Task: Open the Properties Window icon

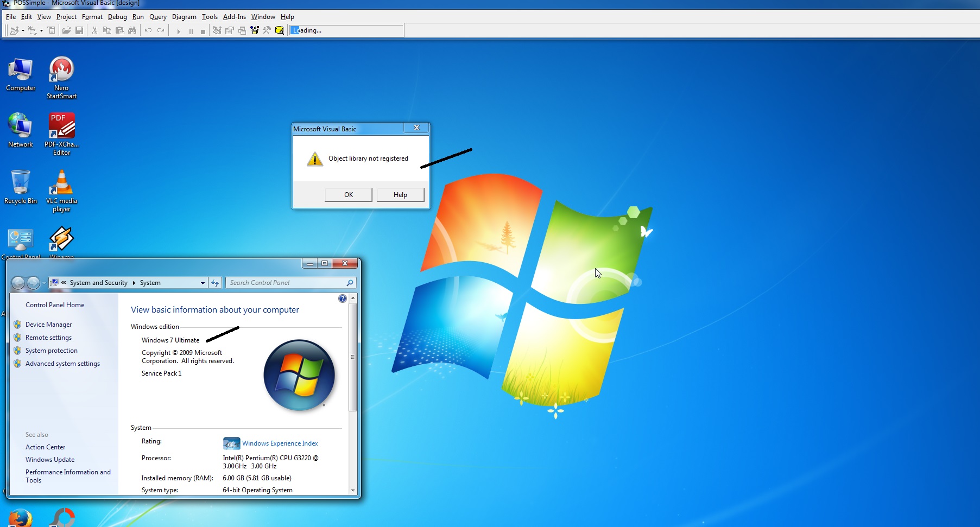Action: click(230, 30)
